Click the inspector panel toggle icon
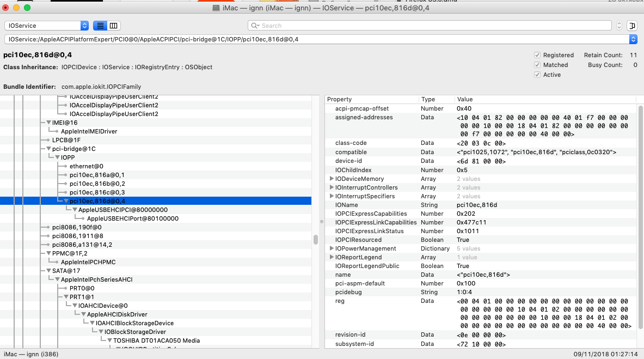The width and height of the screenshot is (644, 359). (631, 26)
